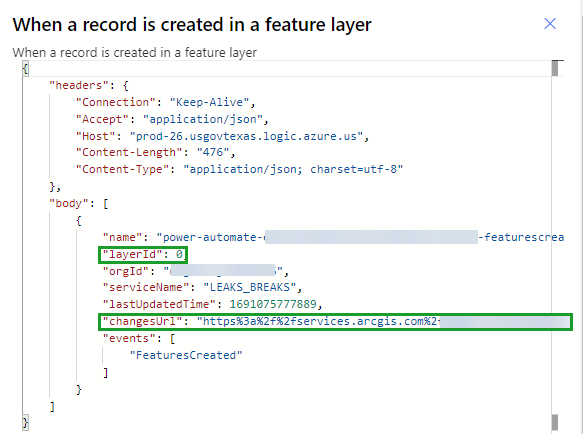Screen dimensions: 583x434
Task: Select the "layerId": 0 highlighted line
Action: point(143,255)
